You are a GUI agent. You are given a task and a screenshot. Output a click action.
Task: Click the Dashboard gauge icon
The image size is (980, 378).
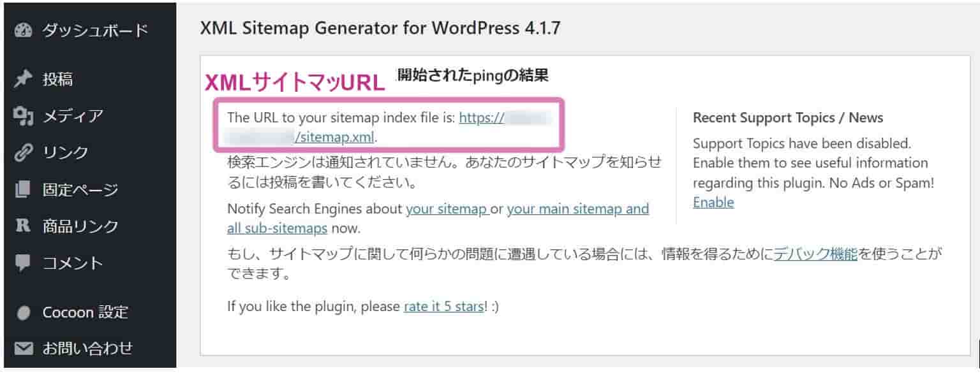[23, 31]
